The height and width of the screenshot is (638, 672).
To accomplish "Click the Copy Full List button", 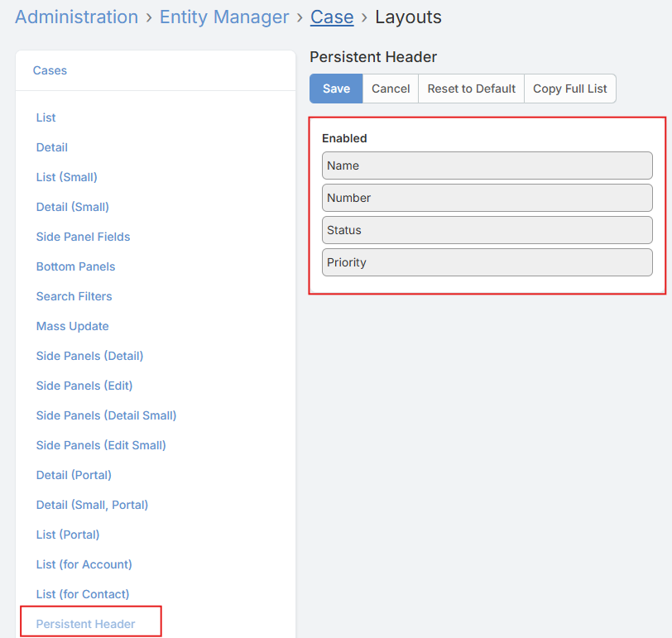I will [x=570, y=89].
